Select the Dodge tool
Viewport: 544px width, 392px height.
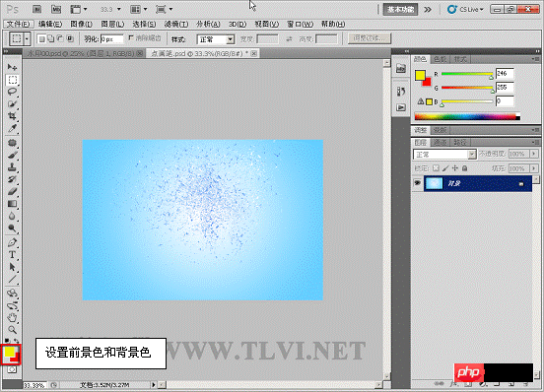coord(12,229)
